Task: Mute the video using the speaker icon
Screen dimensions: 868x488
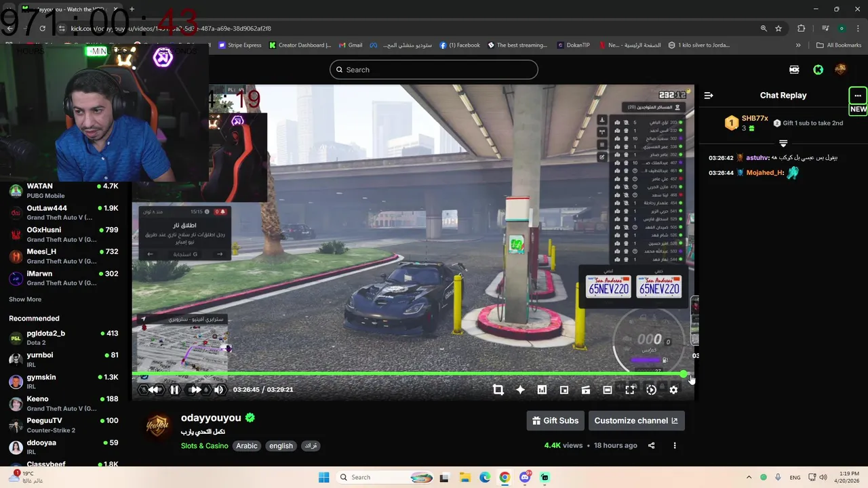Action: tap(218, 390)
